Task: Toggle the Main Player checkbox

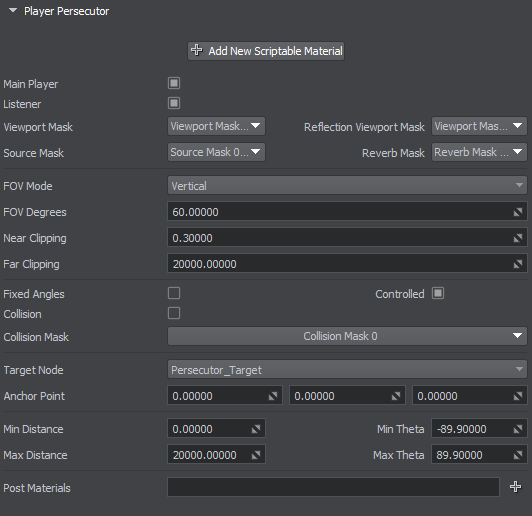Action: point(174,83)
